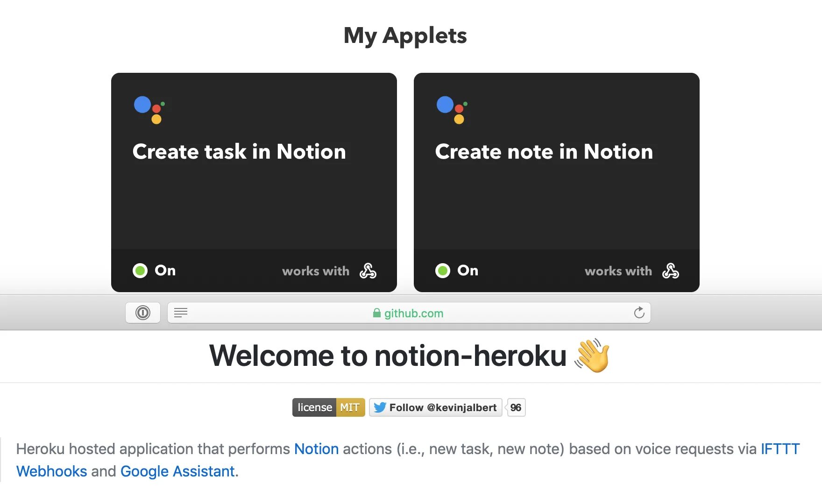Open the Notion link

(316, 449)
